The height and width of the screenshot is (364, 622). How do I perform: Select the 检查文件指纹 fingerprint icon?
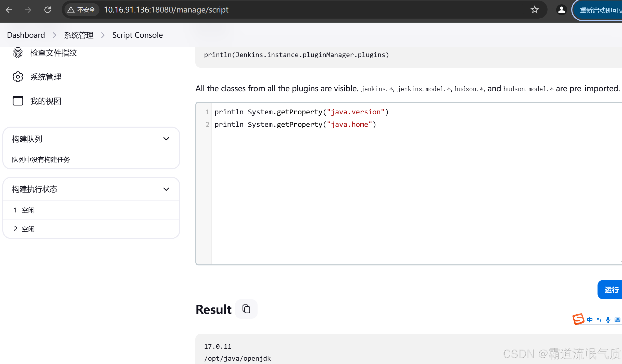point(18,53)
